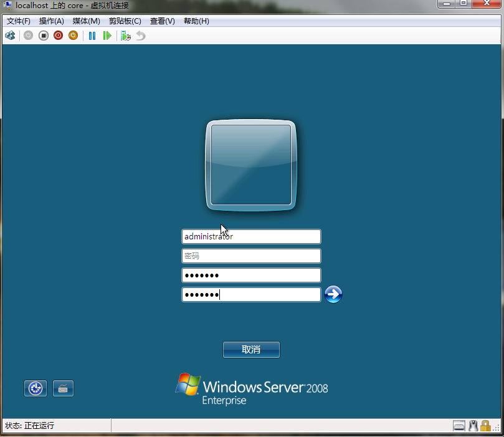504x437 pixels.
Task: Click the mouse status bar icon
Action: (x=473, y=426)
